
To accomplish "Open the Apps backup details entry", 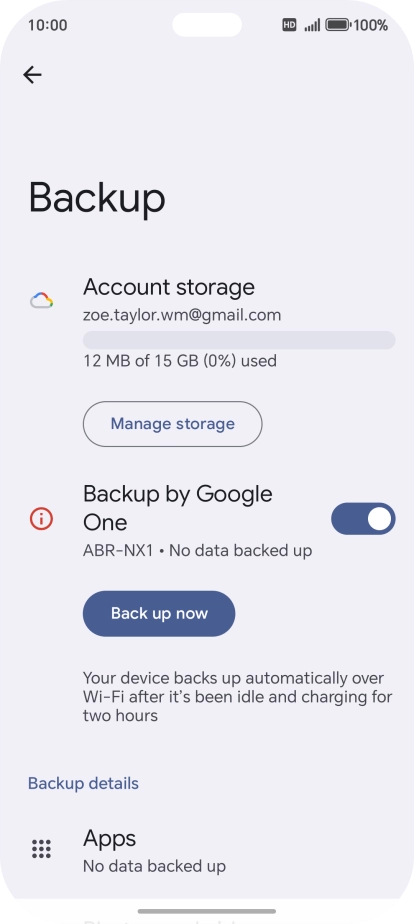I will (207, 851).
